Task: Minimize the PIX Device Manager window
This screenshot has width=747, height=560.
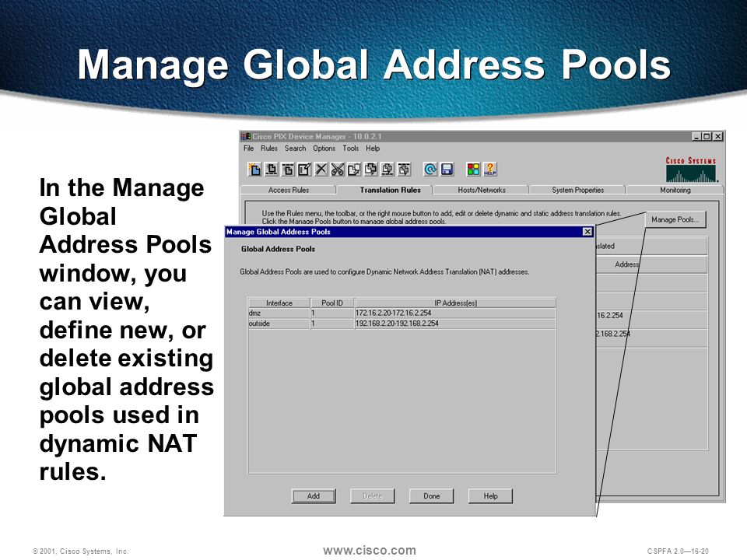Action: [697, 137]
